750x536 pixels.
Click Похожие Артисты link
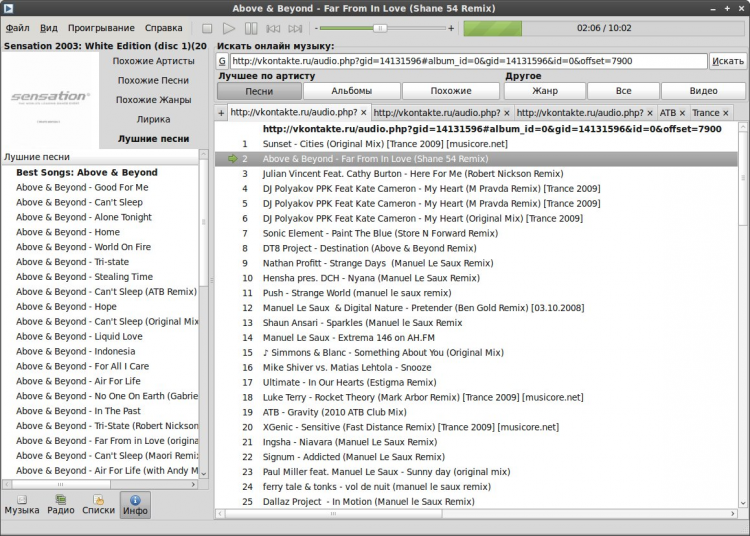(154, 61)
